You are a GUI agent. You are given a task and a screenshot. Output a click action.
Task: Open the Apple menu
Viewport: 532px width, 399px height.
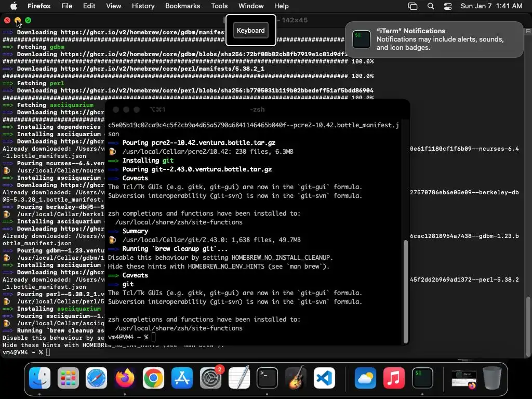pyautogui.click(x=14, y=6)
